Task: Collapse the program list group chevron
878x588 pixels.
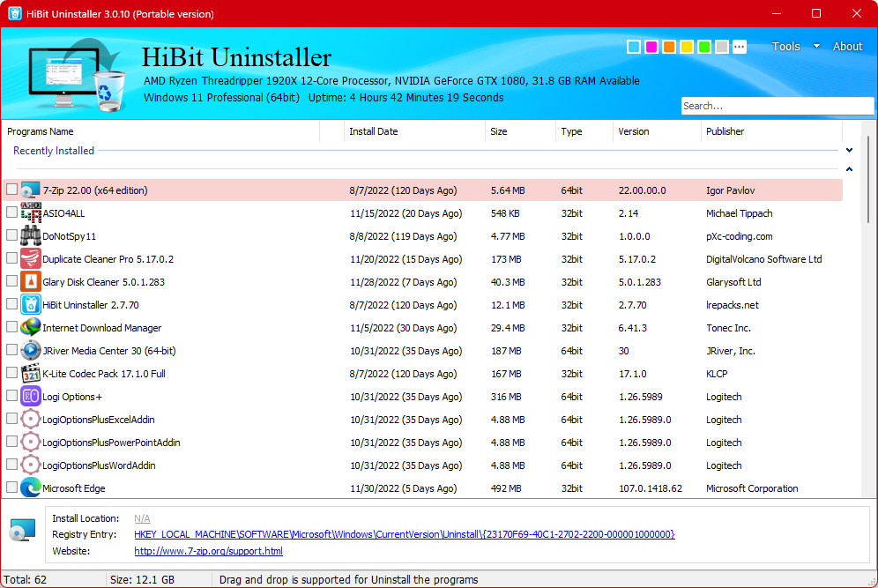Action: click(849, 169)
